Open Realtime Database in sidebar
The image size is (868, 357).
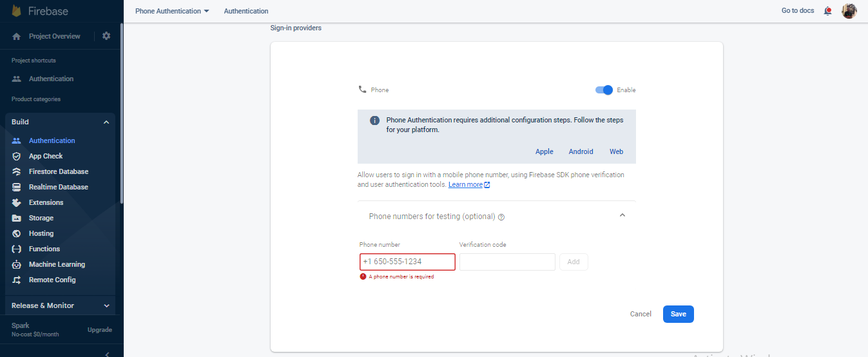59,187
